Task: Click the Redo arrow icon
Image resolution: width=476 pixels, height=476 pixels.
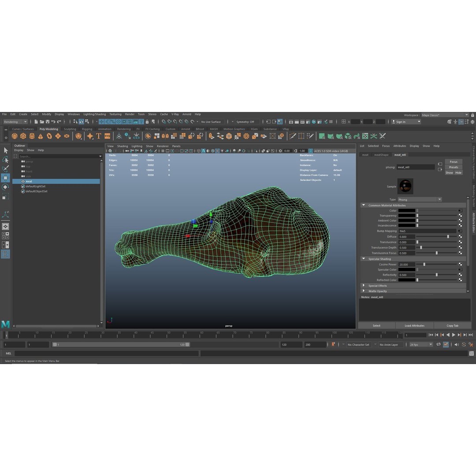Action: click(x=59, y=122)
